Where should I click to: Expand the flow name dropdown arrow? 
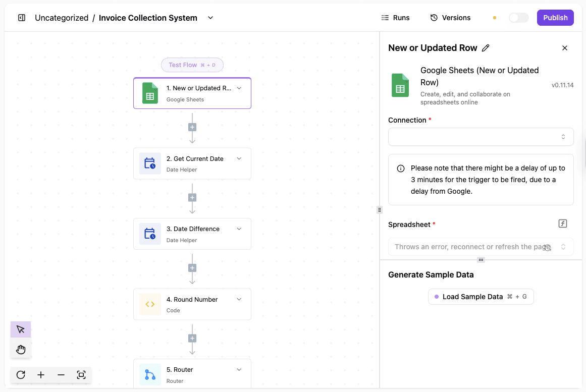coord(210,17)
